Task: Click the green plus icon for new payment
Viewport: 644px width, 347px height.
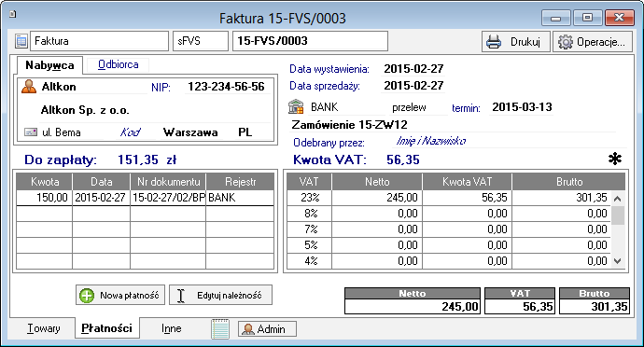Action: click(x=87, y=296)
